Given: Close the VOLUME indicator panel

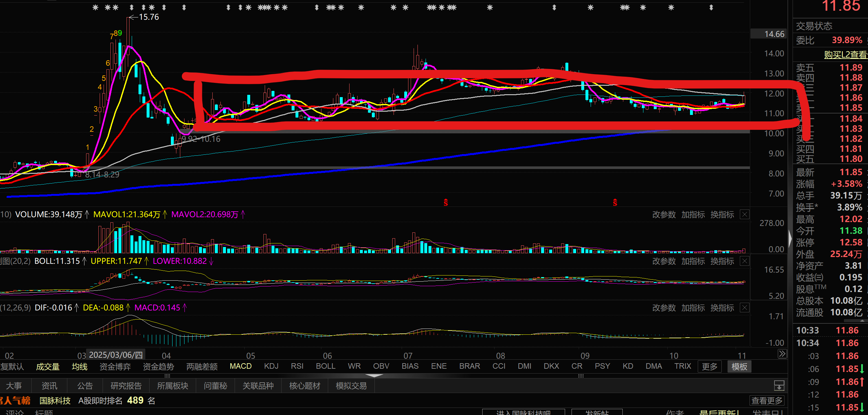Looking at the screenshot, I should [x=745, y=214].
